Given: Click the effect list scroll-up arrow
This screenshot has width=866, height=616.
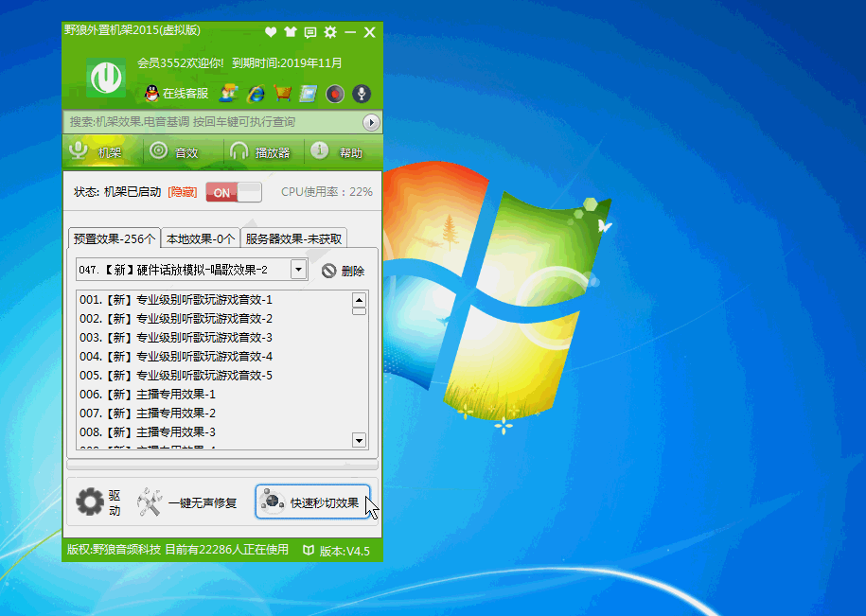Looking at the screenshot, I should click(x=359, y=300).
